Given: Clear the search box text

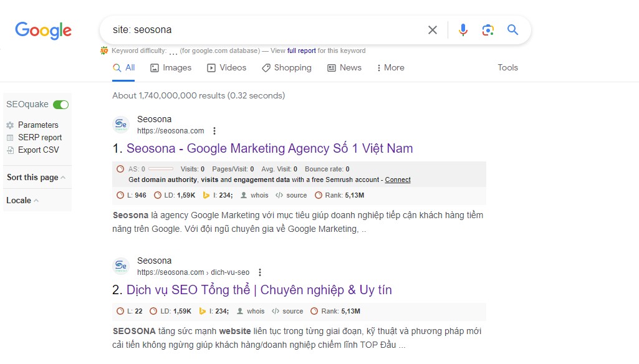Looking at the screenshot, I should (432, 30).
